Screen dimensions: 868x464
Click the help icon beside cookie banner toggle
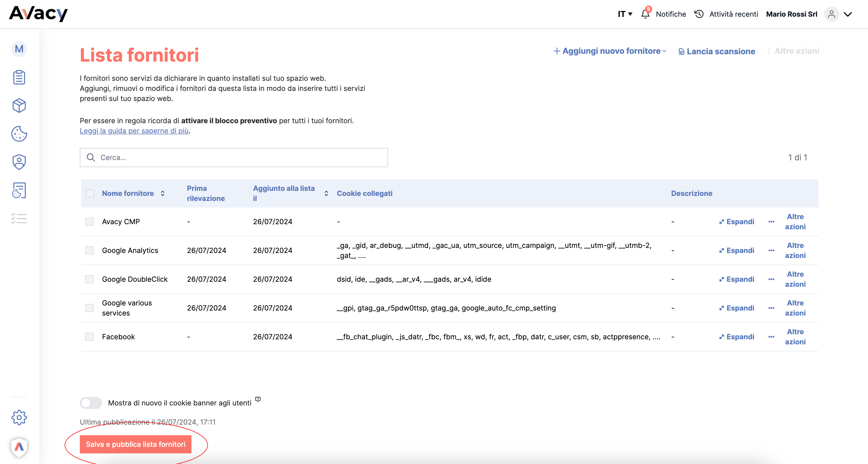pyautogui.click(x=258, y=399)
